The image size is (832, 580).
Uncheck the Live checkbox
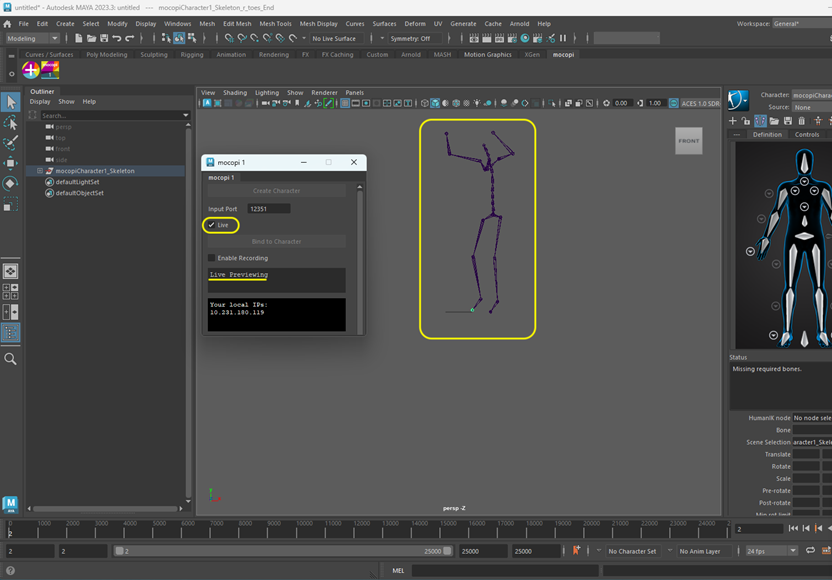pyautogui.click(x=212, y=225)
